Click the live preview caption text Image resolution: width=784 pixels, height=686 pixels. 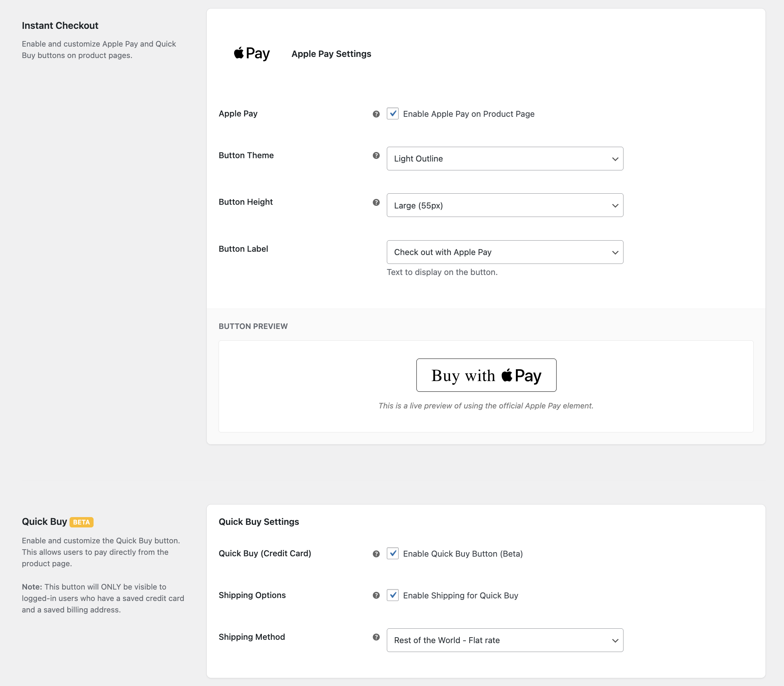[x=486, y=406]
